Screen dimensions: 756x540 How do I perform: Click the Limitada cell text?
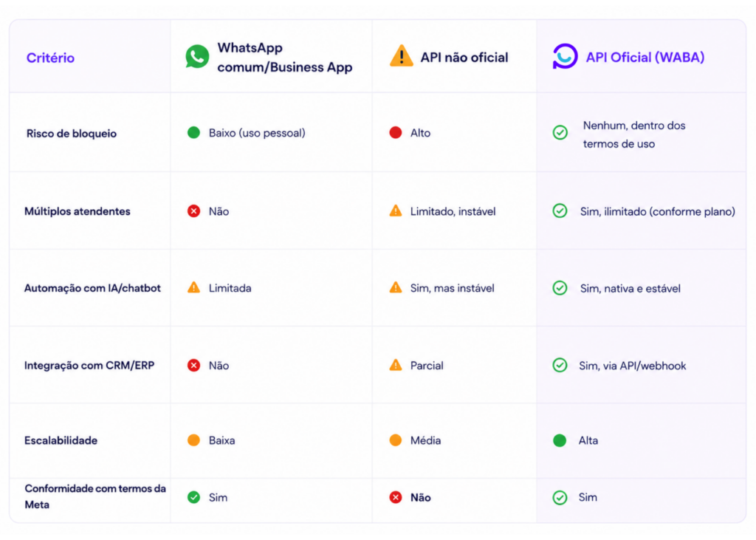[230, 288]
